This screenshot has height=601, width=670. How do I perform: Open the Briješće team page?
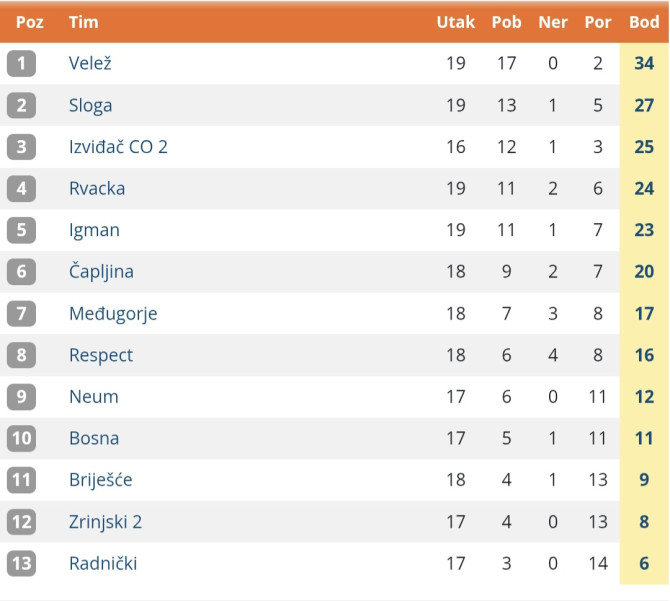click(x=100, y=480)
